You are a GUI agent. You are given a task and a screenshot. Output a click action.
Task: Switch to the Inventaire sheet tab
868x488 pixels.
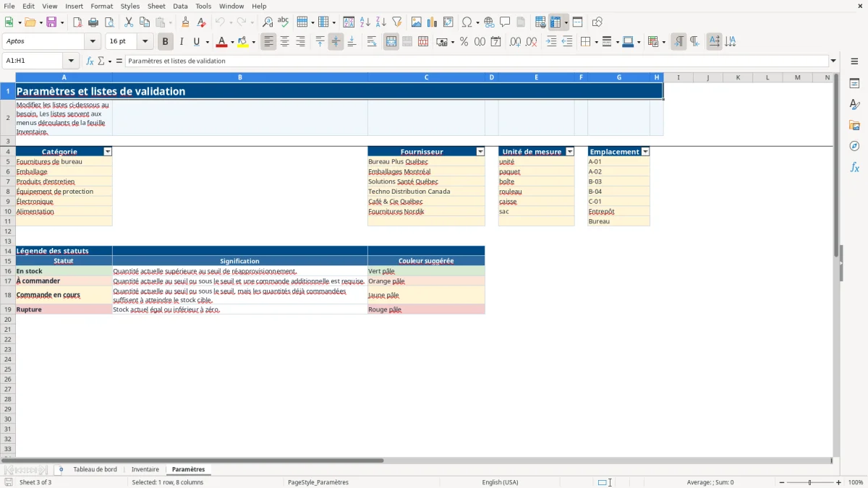(145, 469)
